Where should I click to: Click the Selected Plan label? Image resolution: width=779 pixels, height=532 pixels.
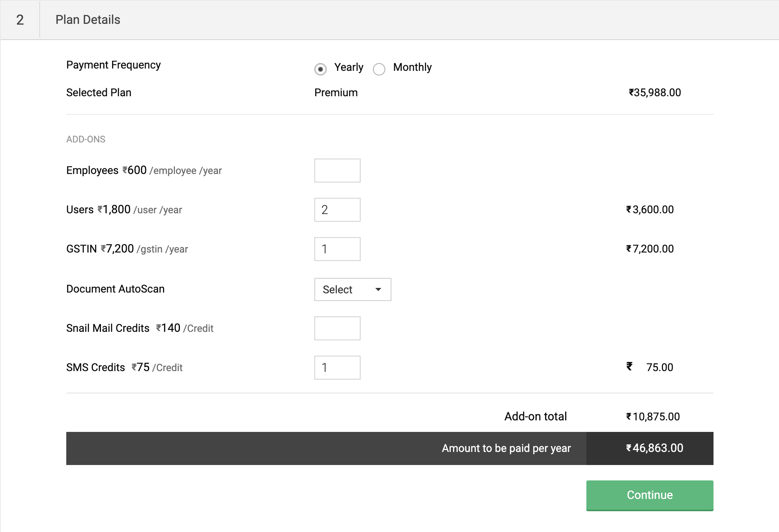99,93
